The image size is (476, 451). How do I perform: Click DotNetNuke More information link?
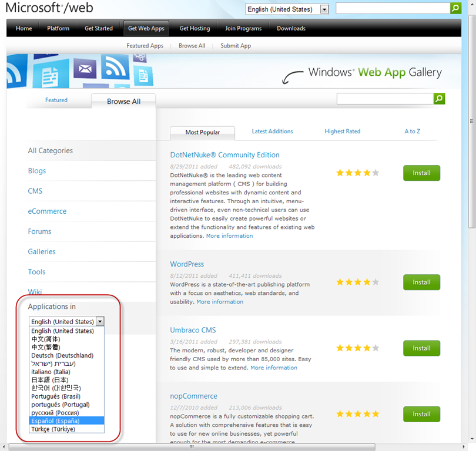(x=230, y=236)
